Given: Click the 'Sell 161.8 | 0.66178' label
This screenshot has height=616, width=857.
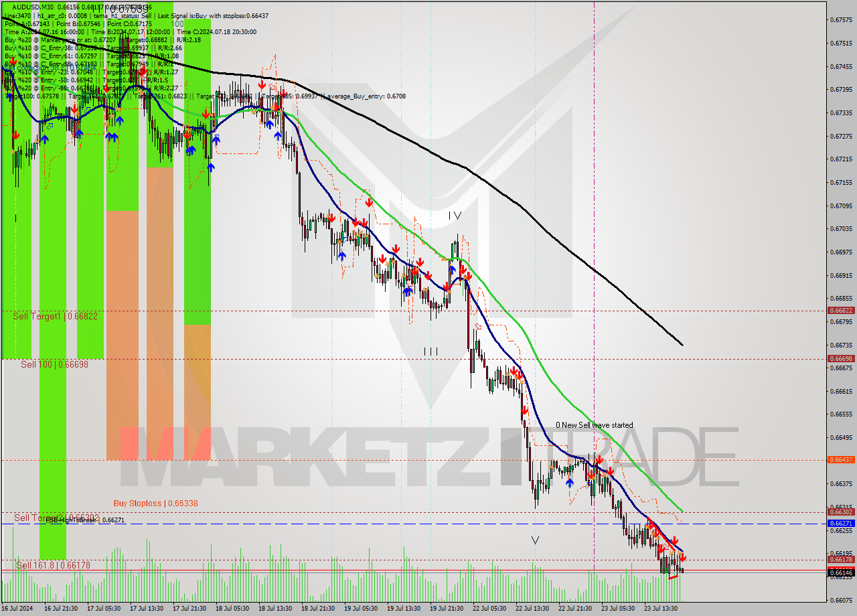Looking at the screenshot, I should (53, 565).
